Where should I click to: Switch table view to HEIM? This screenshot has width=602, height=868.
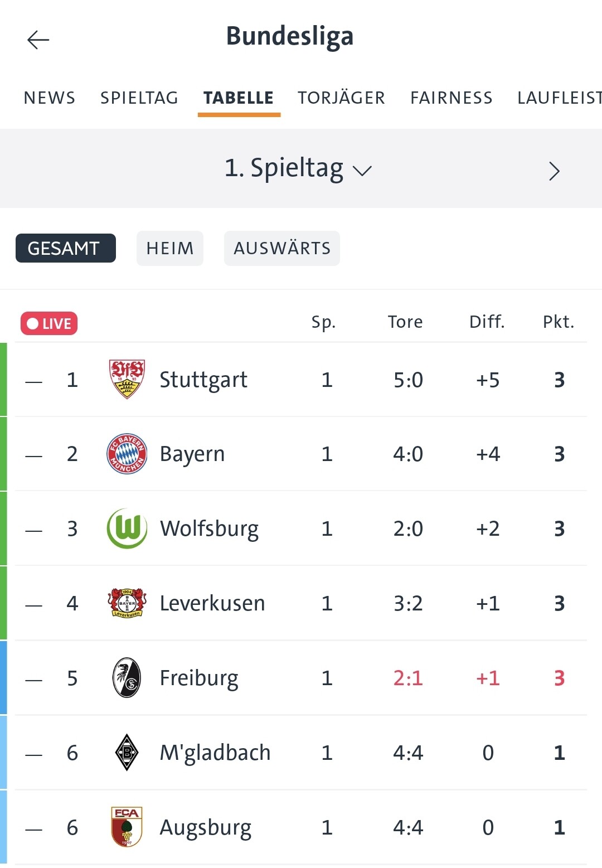[170, 248]
